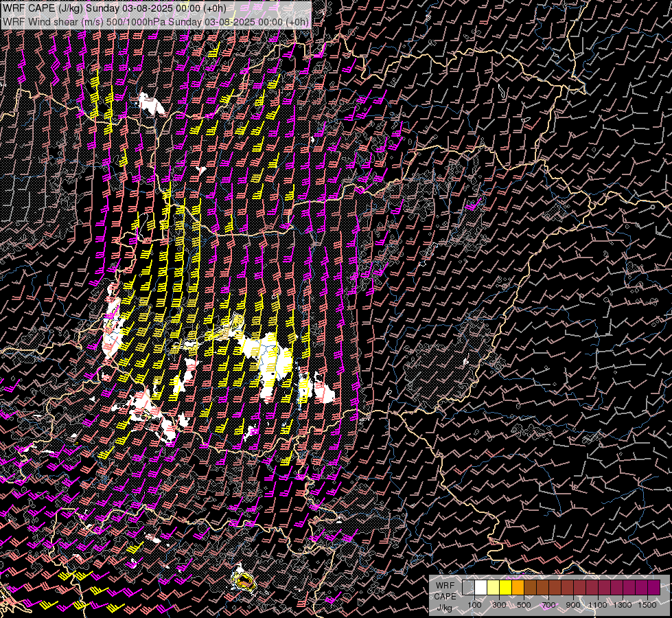The image size is (672, 618).
Task: Click the legend value 300
Action: [x=499, y=605]
